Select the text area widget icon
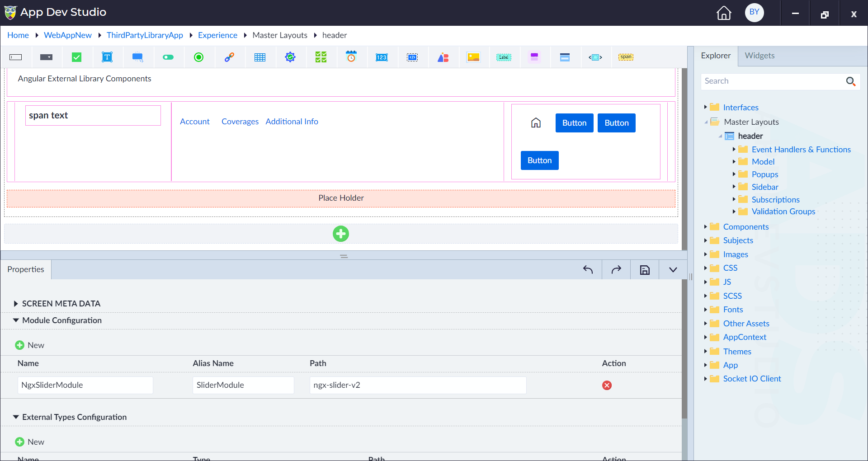 (x=107, y=57)
